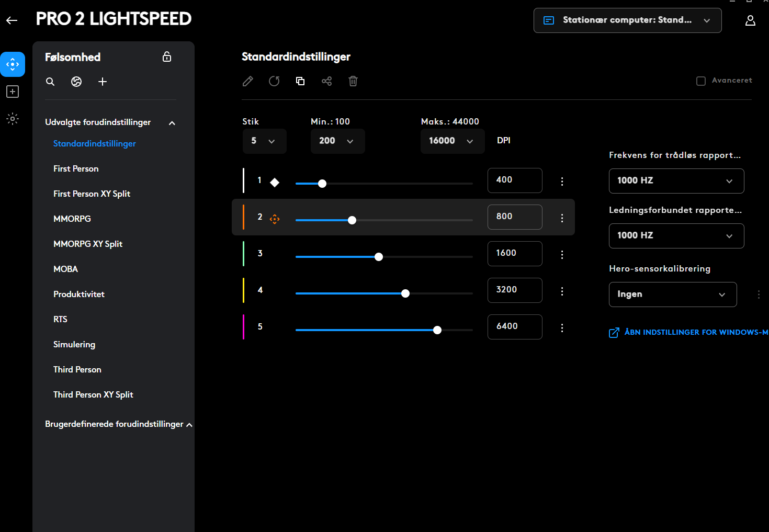Open the Assignments plus-square sidebar icon
Screen dimensions: 769x532
pyautogui.click(x=13, y=92)
